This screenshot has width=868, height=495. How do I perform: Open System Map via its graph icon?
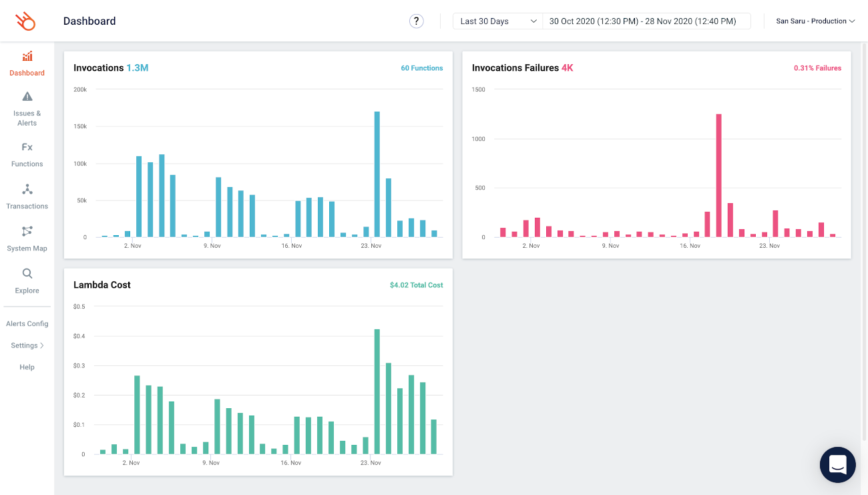click(27, 231)
